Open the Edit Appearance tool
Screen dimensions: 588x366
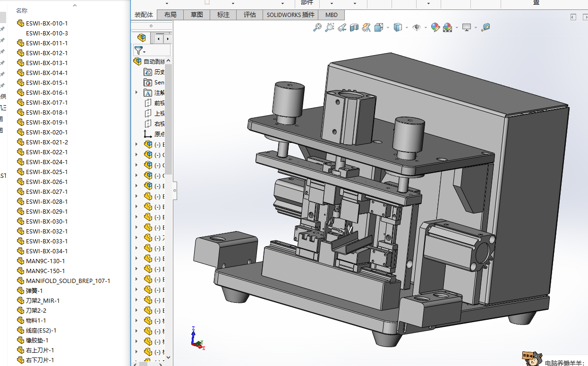(x=435, y=28)
